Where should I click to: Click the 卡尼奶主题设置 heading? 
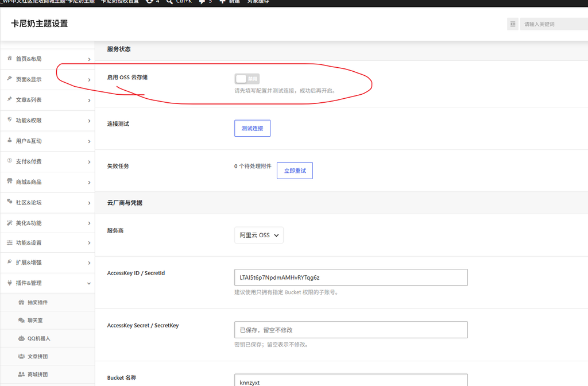[x=40, y=24]
